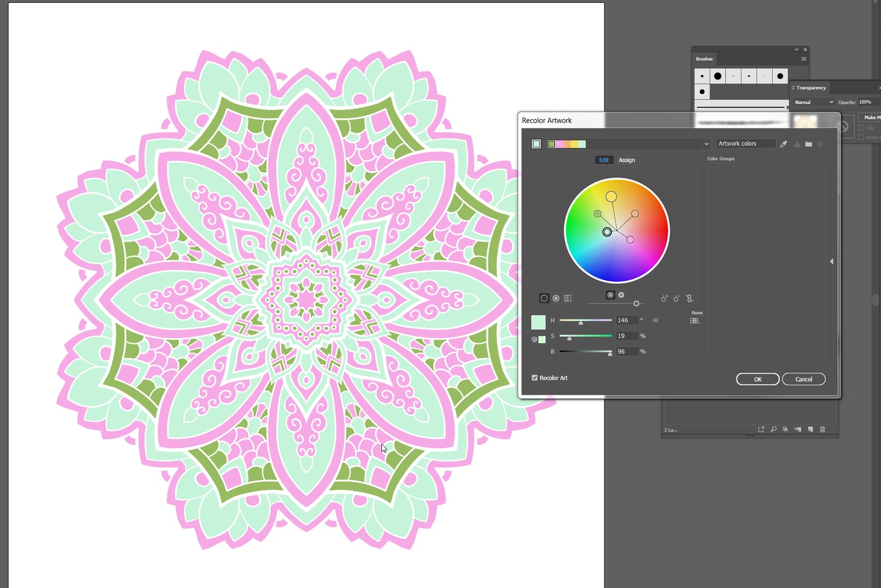This screenshot has height=588, width=881.
Task: Click the Make Mask button
Action: pos(870,117)
